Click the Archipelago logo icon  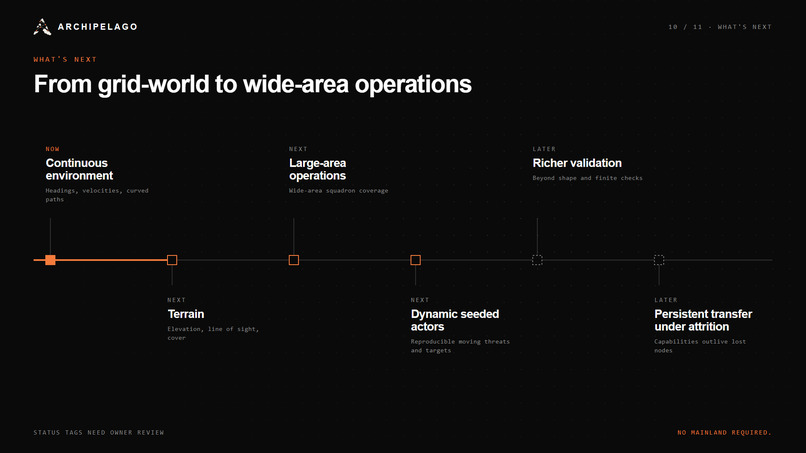(x=42, y=27)
